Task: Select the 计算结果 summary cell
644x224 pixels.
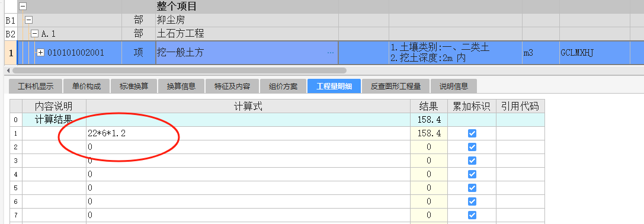Action: pyautogui.click(x=54, y=120)
